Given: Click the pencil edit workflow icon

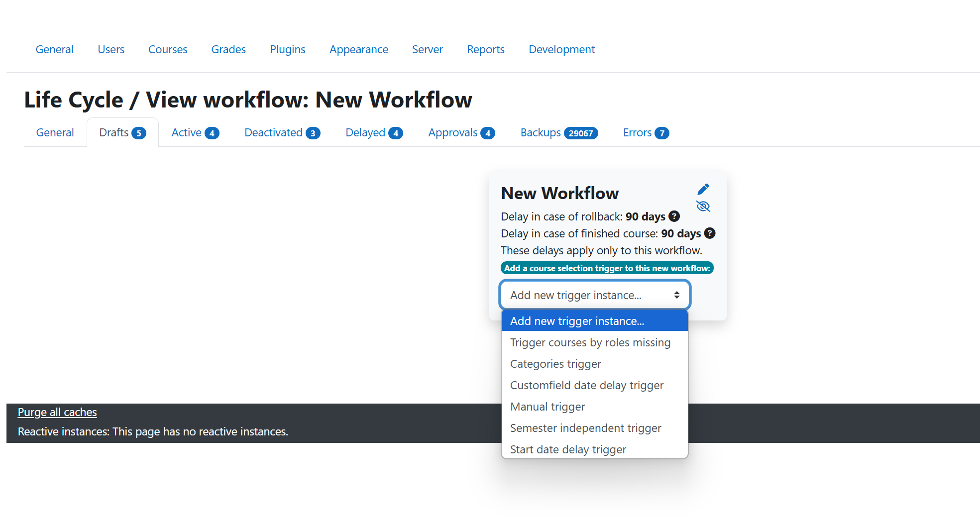Looking at the screenshot, I should (x=703, y=190).
